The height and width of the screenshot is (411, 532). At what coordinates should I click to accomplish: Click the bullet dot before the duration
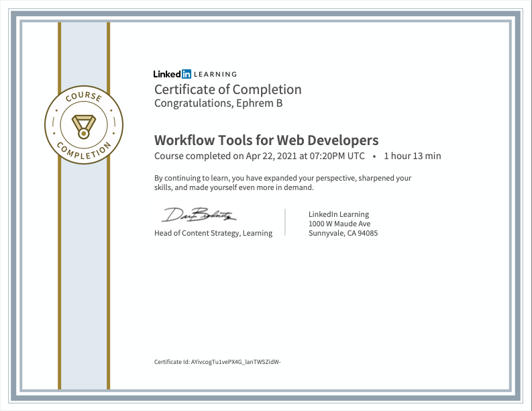[x=374, y=156]
